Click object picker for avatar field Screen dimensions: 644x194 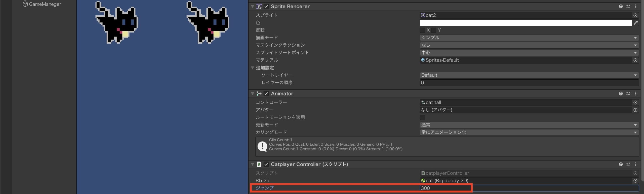(x=635, y=110)
